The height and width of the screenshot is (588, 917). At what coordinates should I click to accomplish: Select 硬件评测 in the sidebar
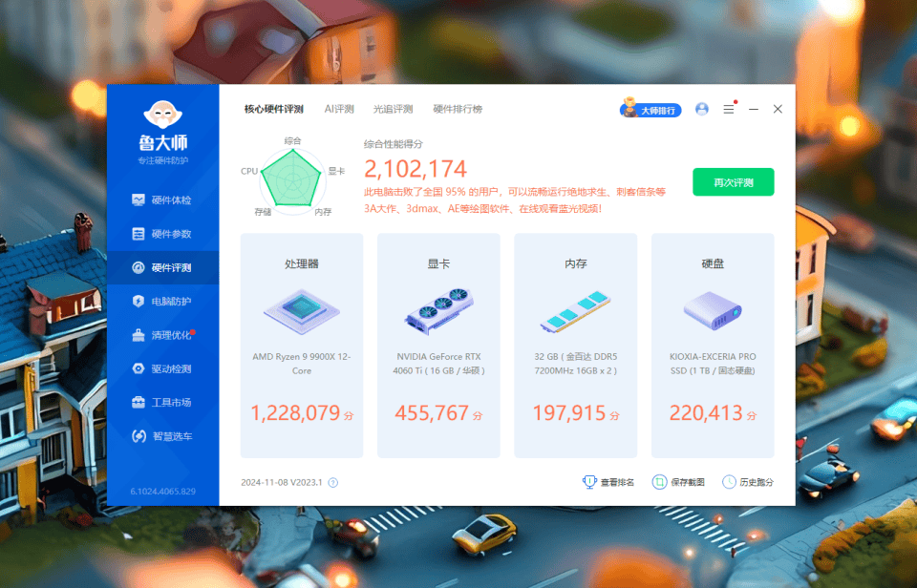point(162,267)
